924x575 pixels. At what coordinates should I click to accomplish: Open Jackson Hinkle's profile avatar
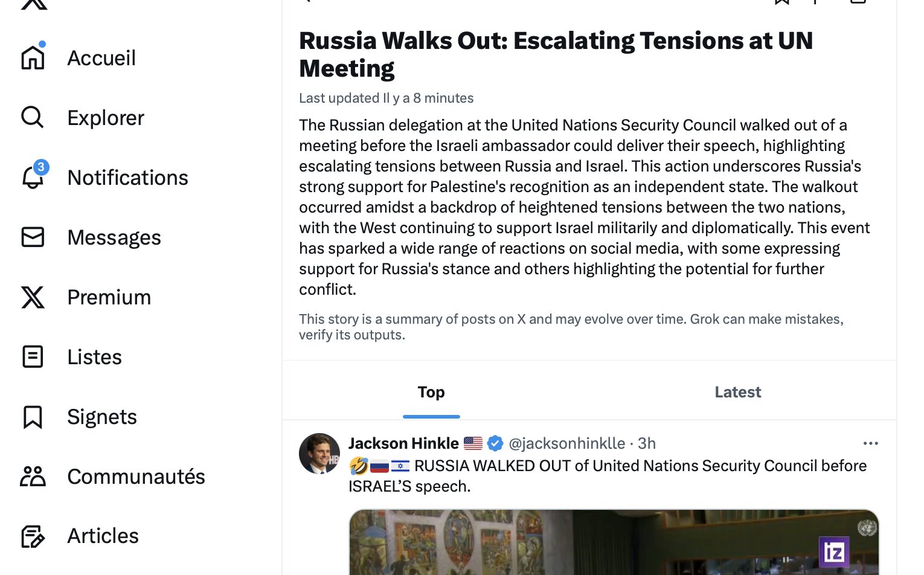(x=319, y=454)
